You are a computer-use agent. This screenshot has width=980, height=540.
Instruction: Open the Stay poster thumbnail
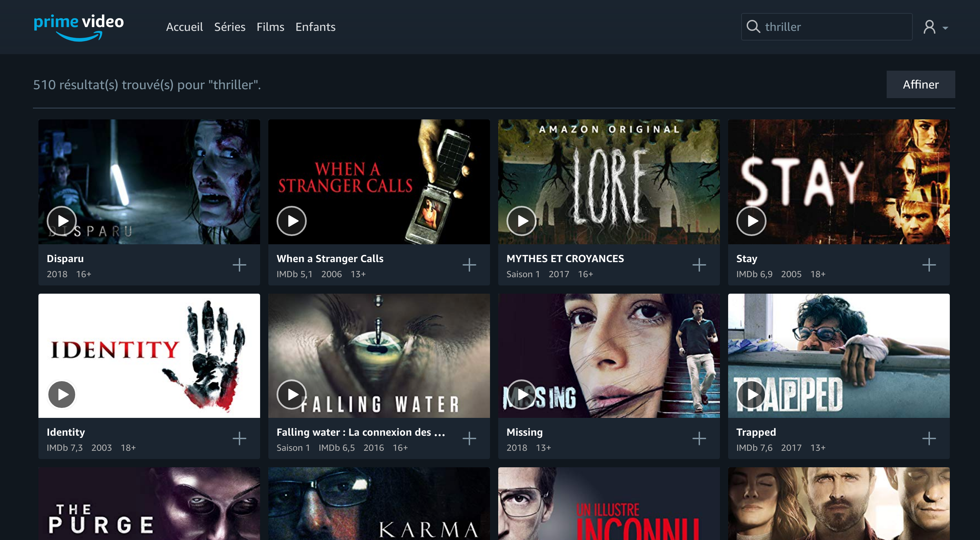tap(839, 182)
